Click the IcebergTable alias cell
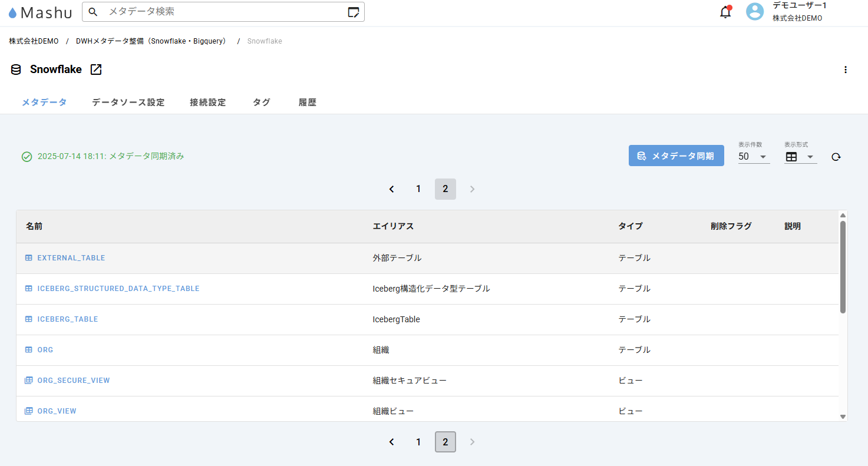 click(397, 319)
